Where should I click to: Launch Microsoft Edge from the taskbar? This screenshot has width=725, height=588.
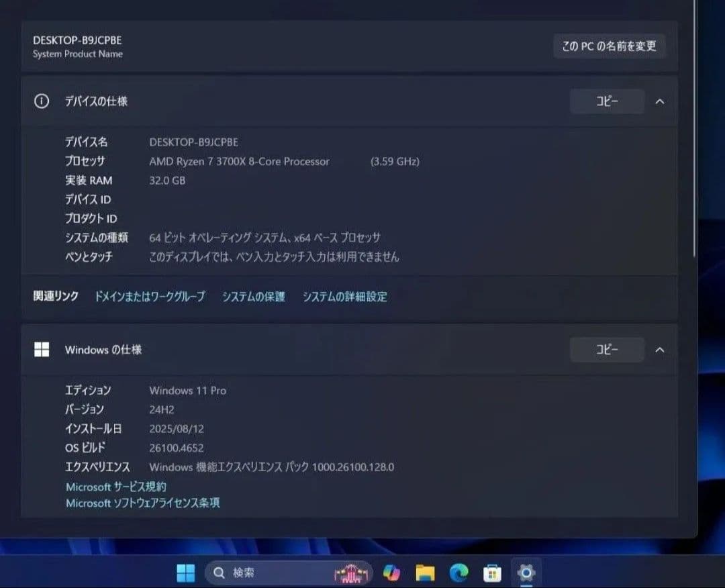click(x=458, y=573)
